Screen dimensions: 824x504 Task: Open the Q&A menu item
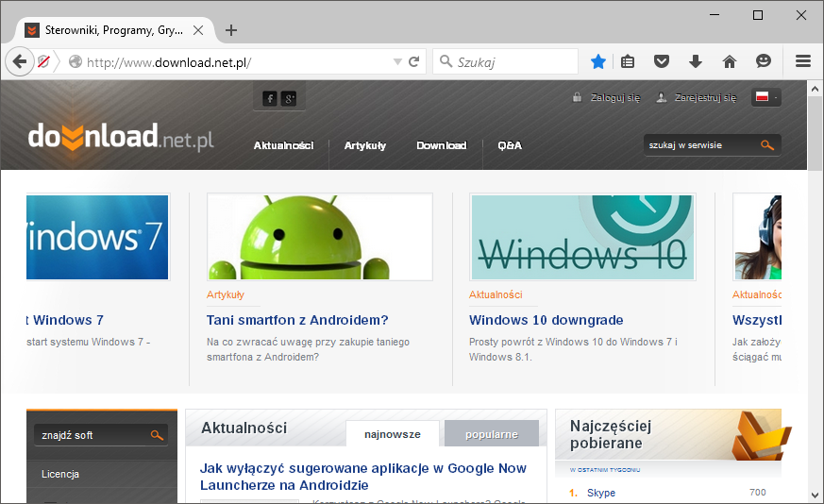[x=510, y=145]
